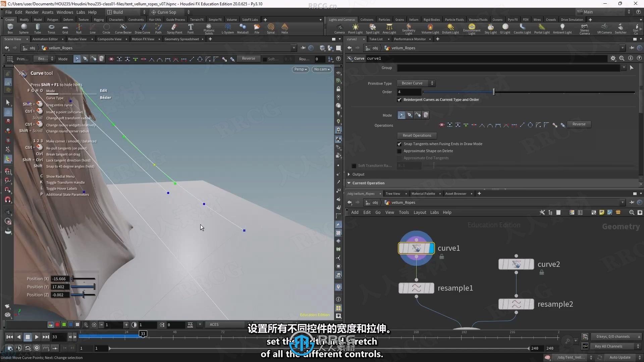Add a Sky Light from the shelf
The height and width of the screenshot is (362, 644).
[x=491, y=29]
